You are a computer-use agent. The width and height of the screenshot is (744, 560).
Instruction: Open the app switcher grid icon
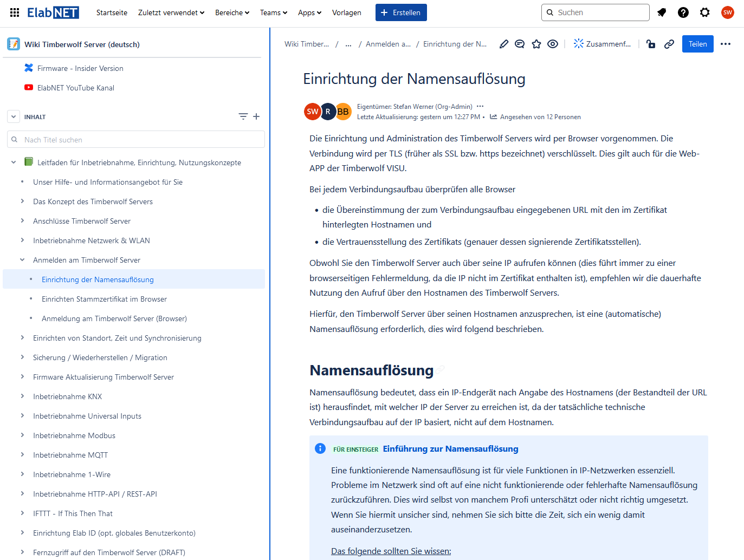pyautogui.click(x=15, y=12)
